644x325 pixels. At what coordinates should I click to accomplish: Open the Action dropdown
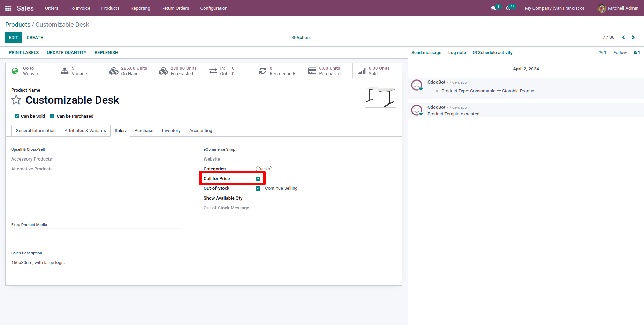click(x=301, y=38)
